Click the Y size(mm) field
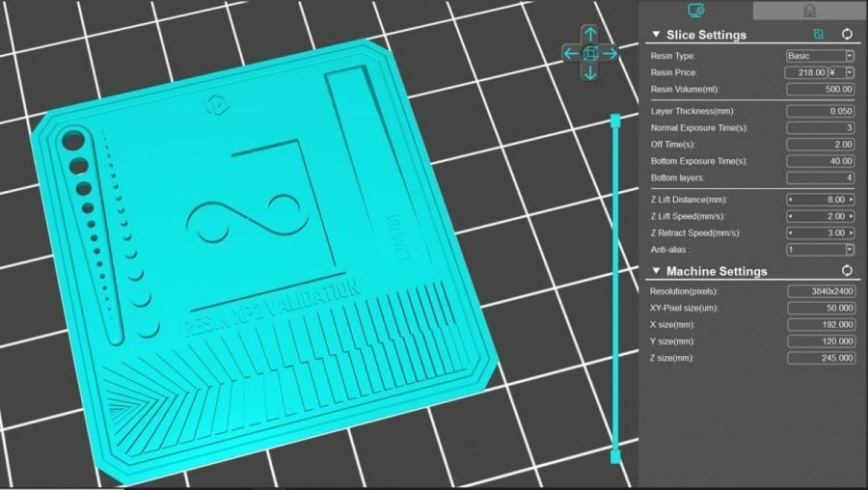 (x=821, y=341)
